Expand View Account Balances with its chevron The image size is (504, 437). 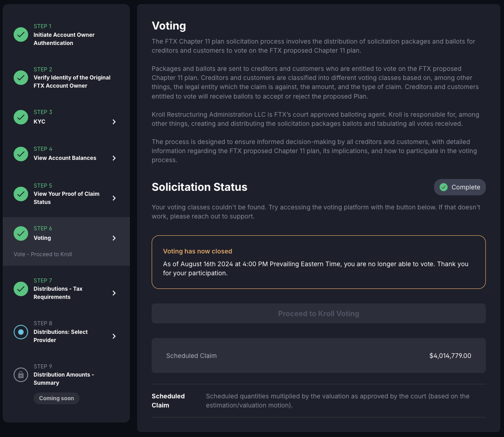coord(114,158)
